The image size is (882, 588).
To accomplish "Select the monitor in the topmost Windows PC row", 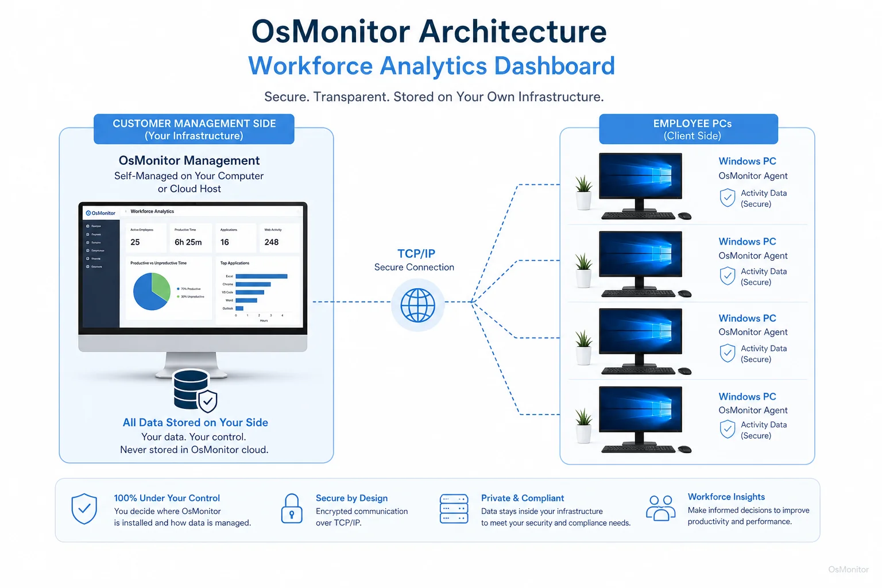I will (641, 181).
